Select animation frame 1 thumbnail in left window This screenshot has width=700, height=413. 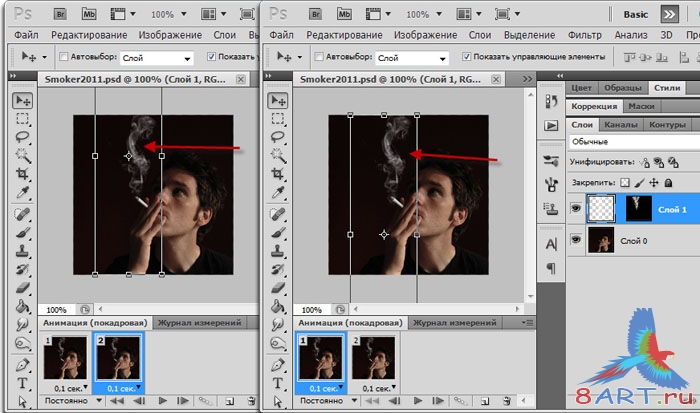[x=66, y=358]
